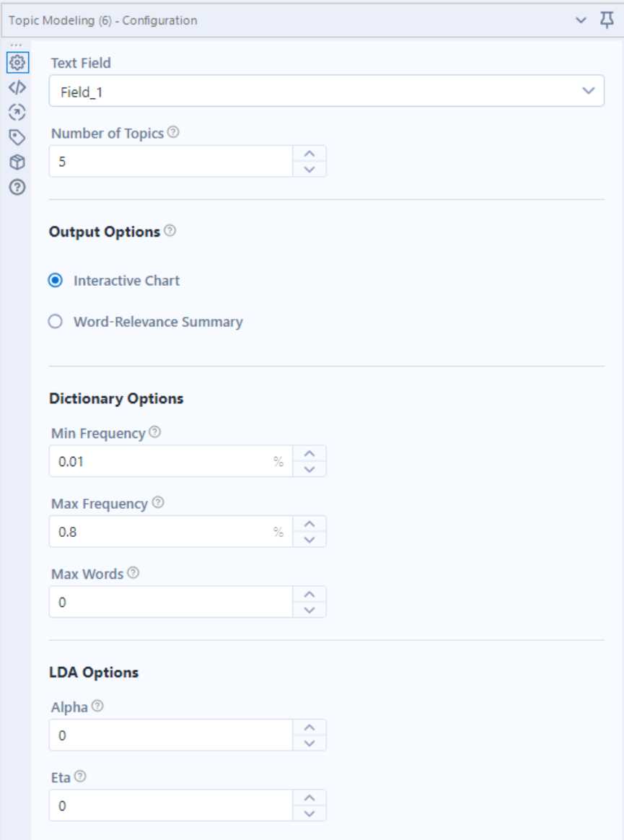Viewport: 624px width, 840px height.
Task: Choose the Word-Relevance Summary output option
Action: pyautogui.click(x=56, y=321)
